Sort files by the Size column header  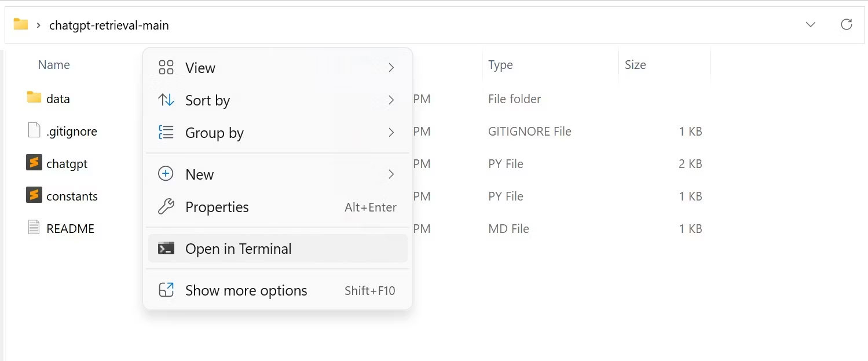(635, 65)
